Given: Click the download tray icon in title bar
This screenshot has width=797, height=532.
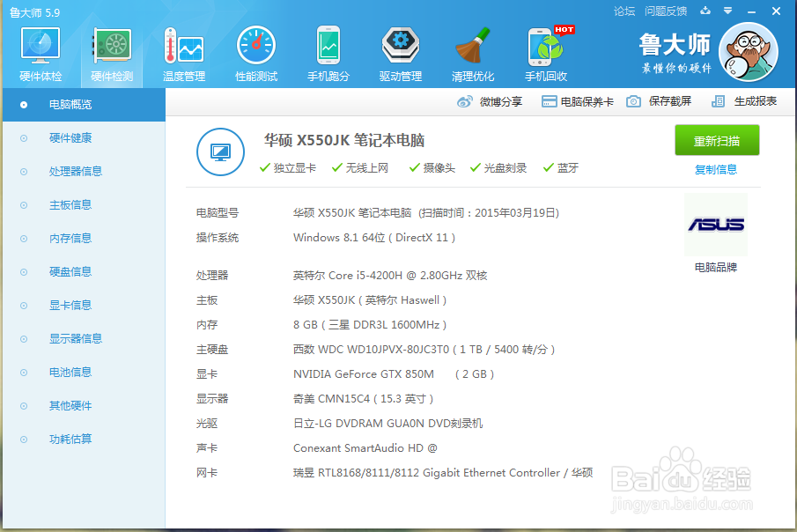Looking at the screenshot, I should (x=705, y=11).
